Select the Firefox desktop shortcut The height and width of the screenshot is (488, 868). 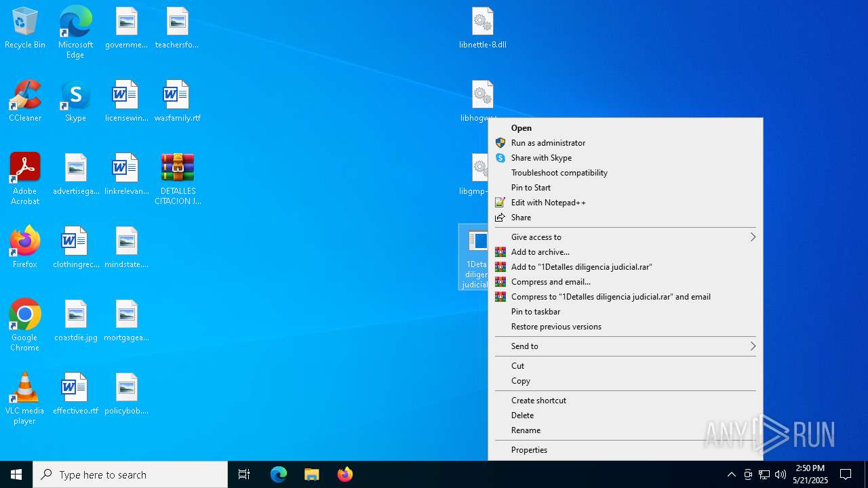pos(25,247)
